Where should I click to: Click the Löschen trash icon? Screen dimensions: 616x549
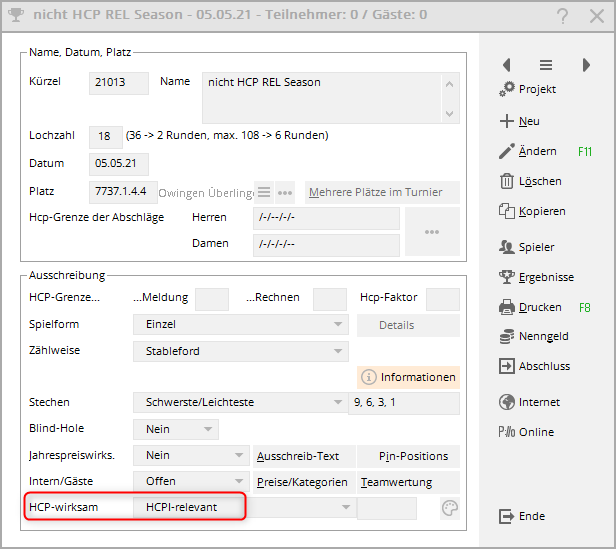506,182
